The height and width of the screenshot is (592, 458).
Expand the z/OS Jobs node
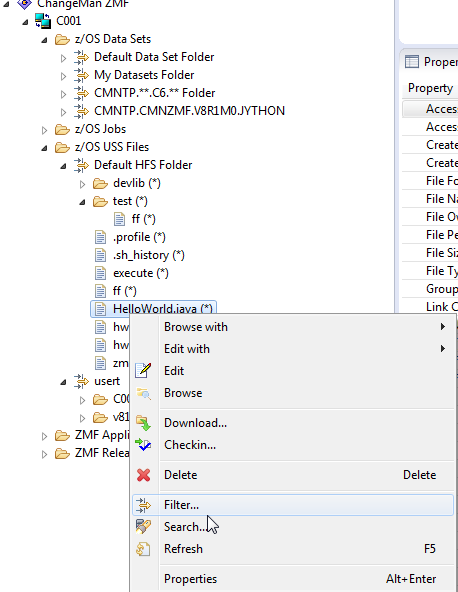click(44, 130)
